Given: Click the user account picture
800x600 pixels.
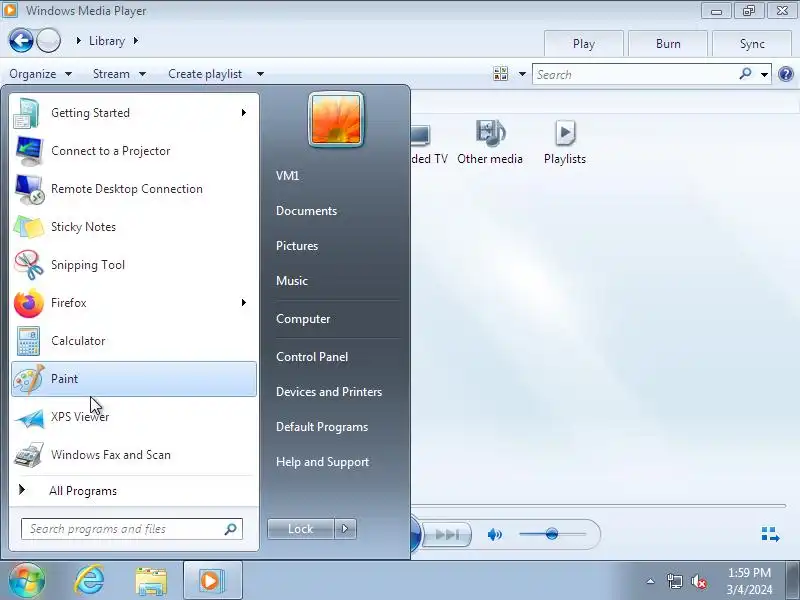Looking at the screenshot, I should (336, 119).
